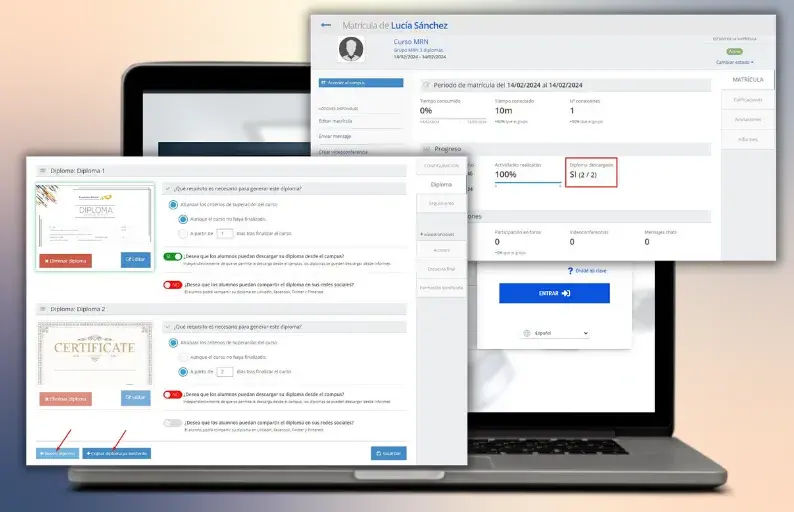
Task: Select the 'A partir de' radio in Diploma 2
Action: 183,372
